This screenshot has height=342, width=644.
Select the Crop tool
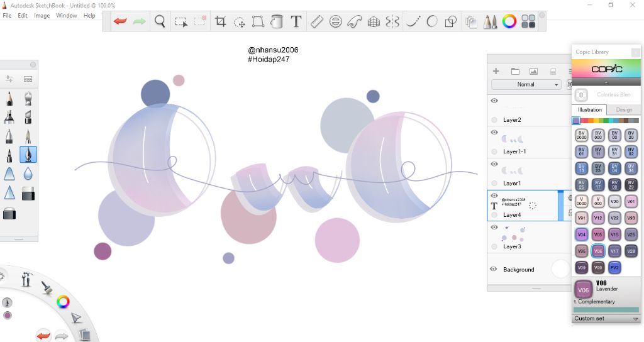click(221, 21)
